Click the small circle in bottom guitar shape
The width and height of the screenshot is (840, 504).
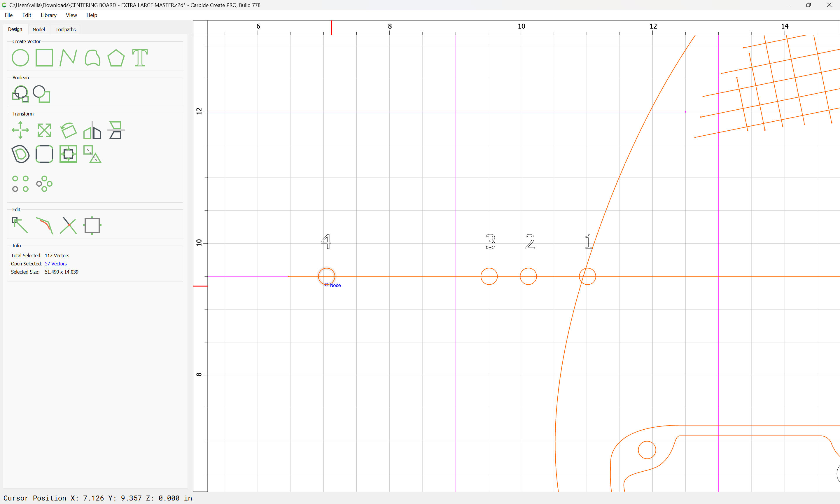tap(647, 450)
